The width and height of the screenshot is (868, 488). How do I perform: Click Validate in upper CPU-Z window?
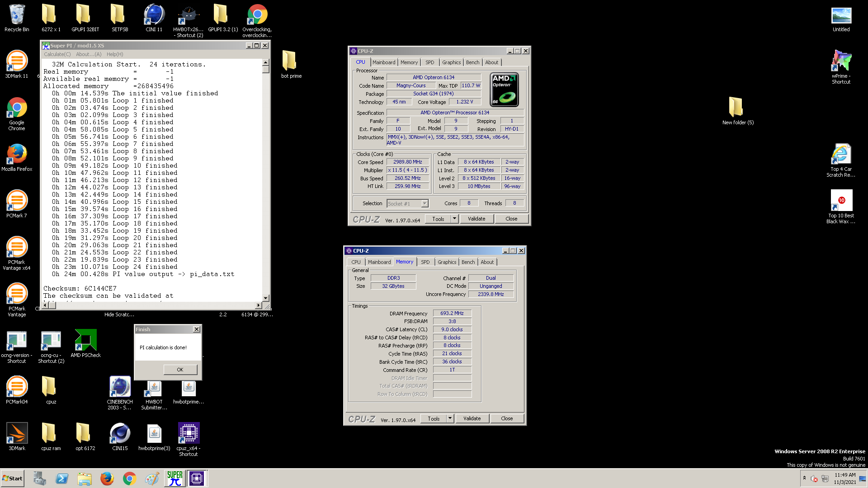pyautogui.click(x=476, y=219)
